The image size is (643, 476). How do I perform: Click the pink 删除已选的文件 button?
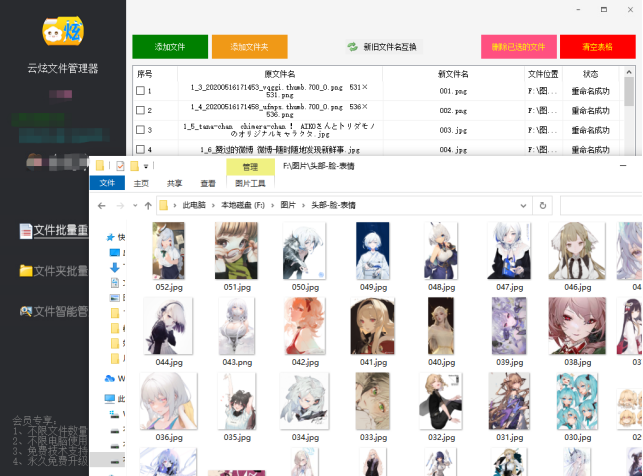tap(518, 47)
